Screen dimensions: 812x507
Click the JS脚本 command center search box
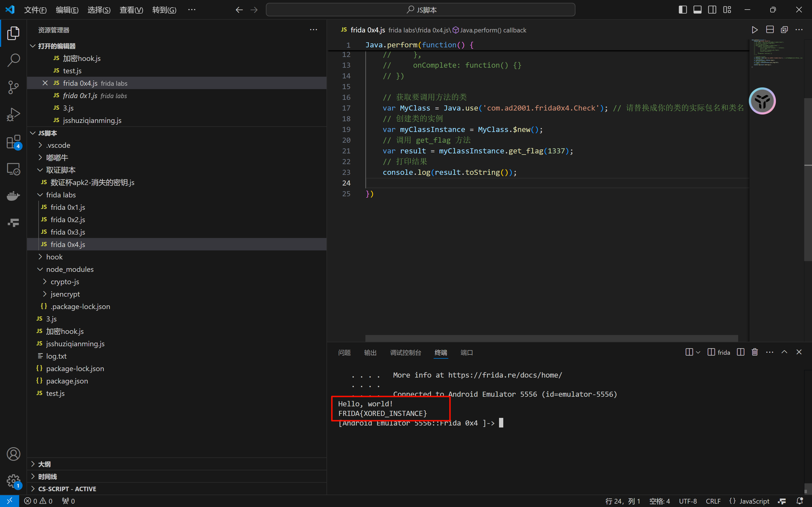420,10
